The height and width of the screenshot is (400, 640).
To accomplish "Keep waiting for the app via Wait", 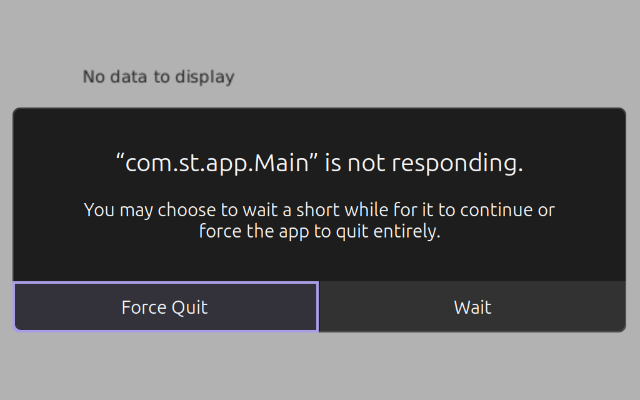I will [472, 307].
